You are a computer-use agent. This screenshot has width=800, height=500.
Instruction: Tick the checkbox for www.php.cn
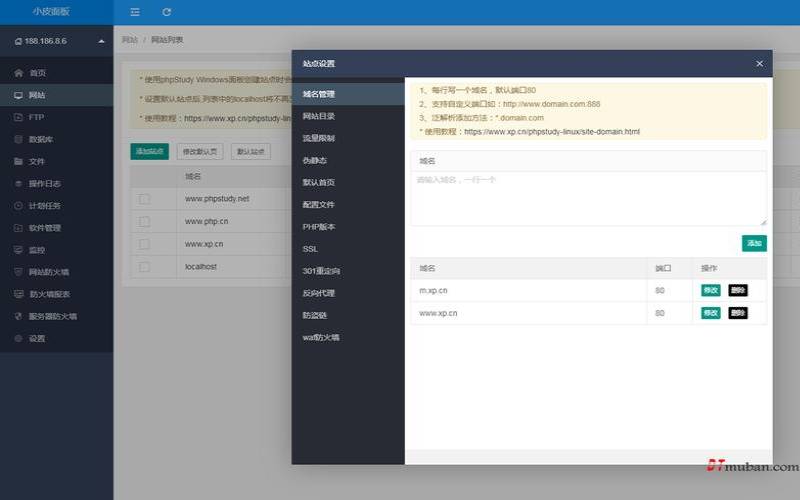tap(144, 221)
